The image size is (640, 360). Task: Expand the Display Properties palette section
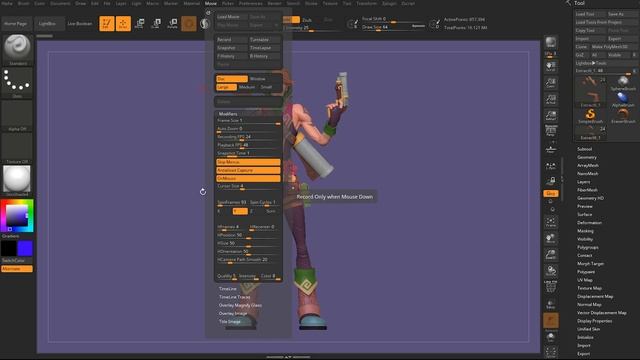pos(595,320)
